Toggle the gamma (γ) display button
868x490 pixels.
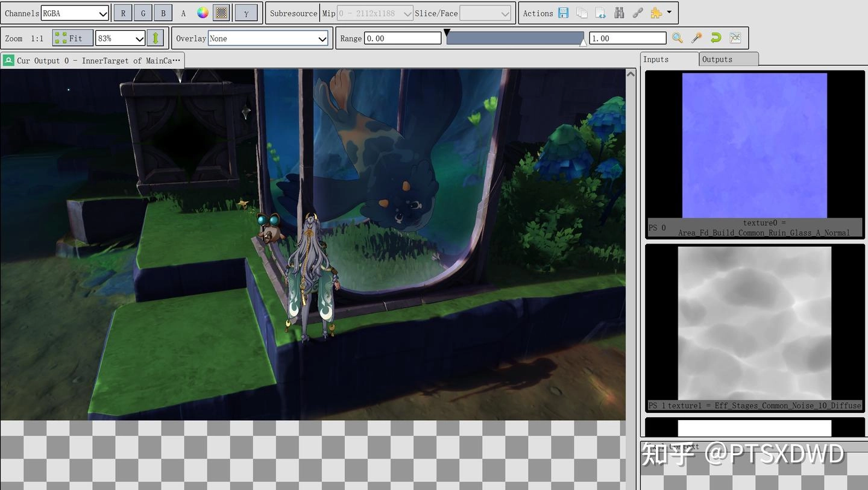pyautogui.click(x=246, y=13)
